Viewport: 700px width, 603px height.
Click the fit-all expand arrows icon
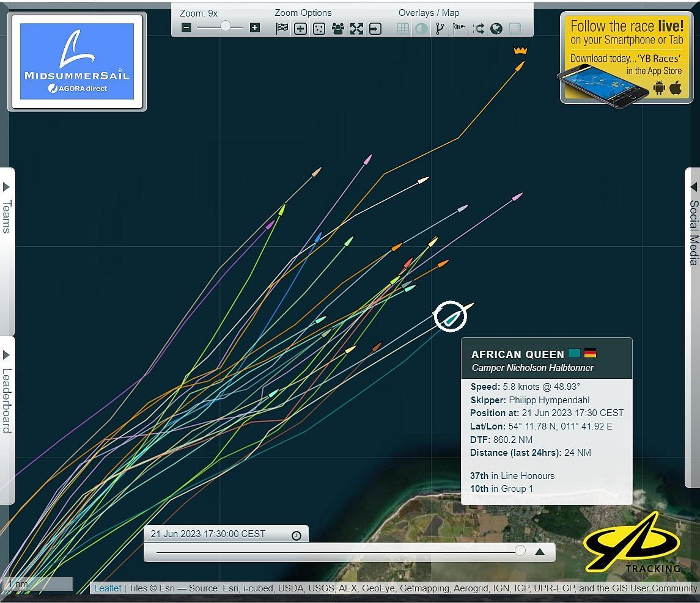[x=356, y=28]
